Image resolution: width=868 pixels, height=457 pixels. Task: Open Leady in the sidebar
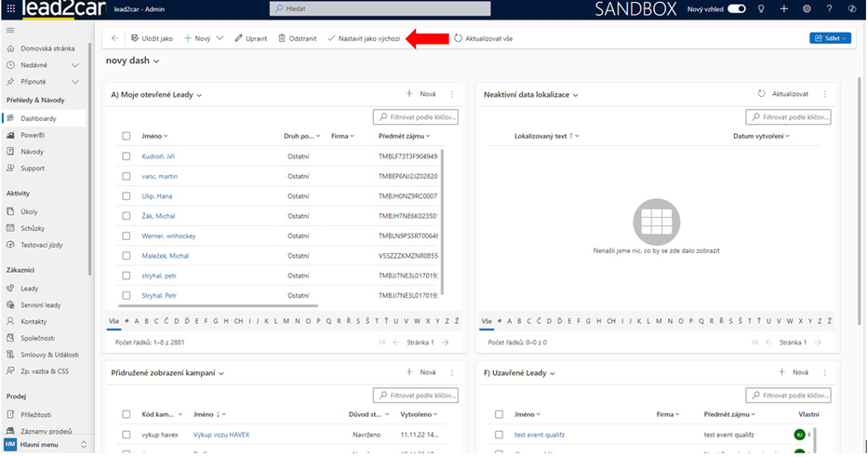coord(30,289)
